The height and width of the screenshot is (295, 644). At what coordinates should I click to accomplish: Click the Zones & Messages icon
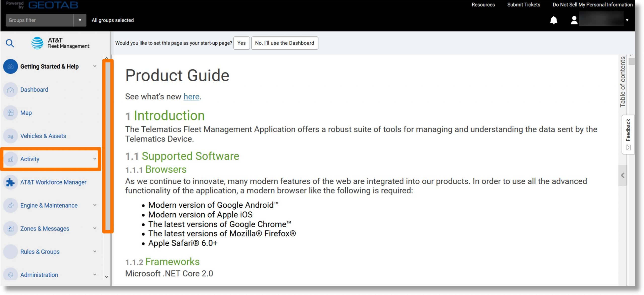click(x=11, y=229)
